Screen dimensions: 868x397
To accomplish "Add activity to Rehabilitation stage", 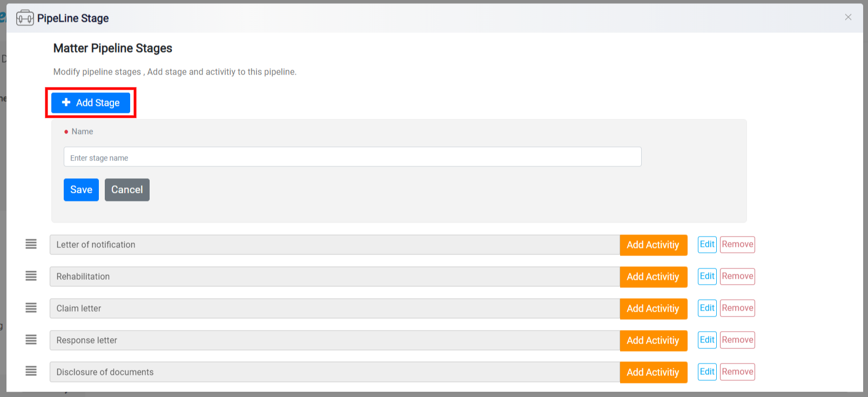I will click(x=653, y=277).
